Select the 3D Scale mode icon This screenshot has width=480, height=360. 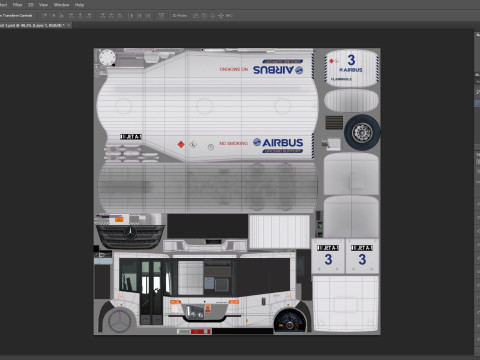229,16
